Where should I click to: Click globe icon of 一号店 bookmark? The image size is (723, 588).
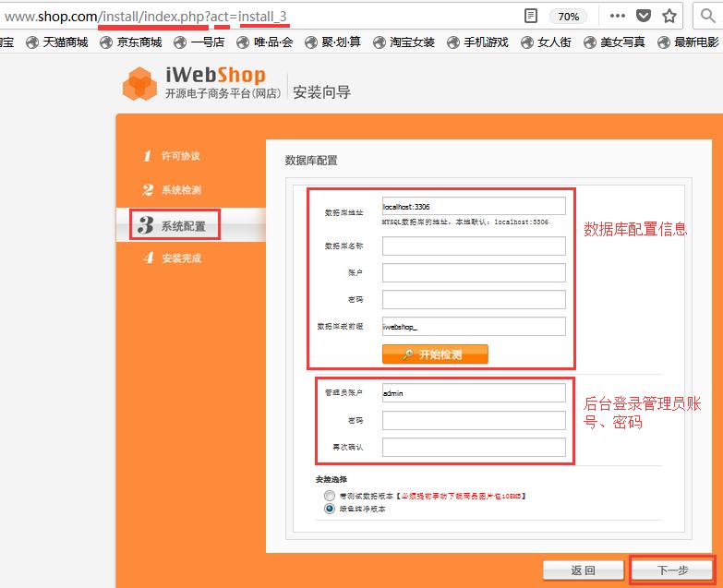coord(180,42)
